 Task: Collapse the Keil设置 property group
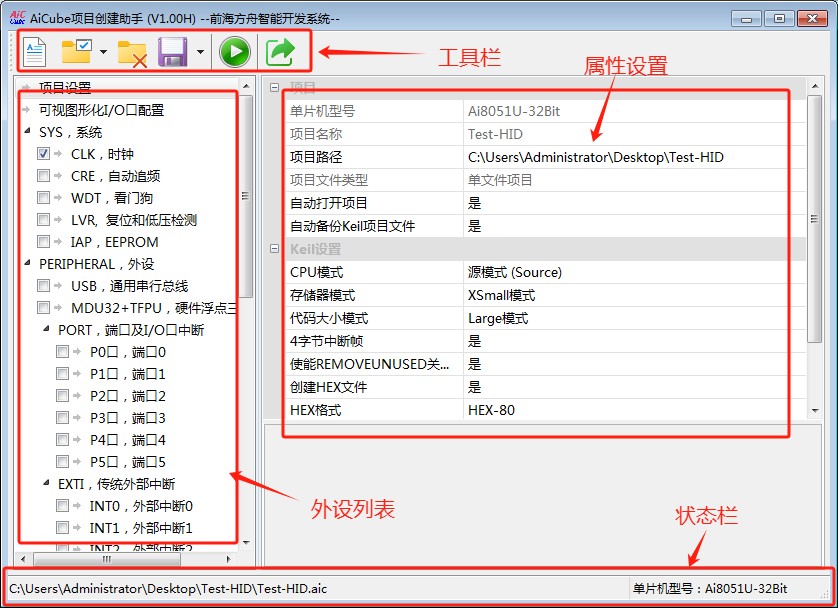[x=274, y=248]
